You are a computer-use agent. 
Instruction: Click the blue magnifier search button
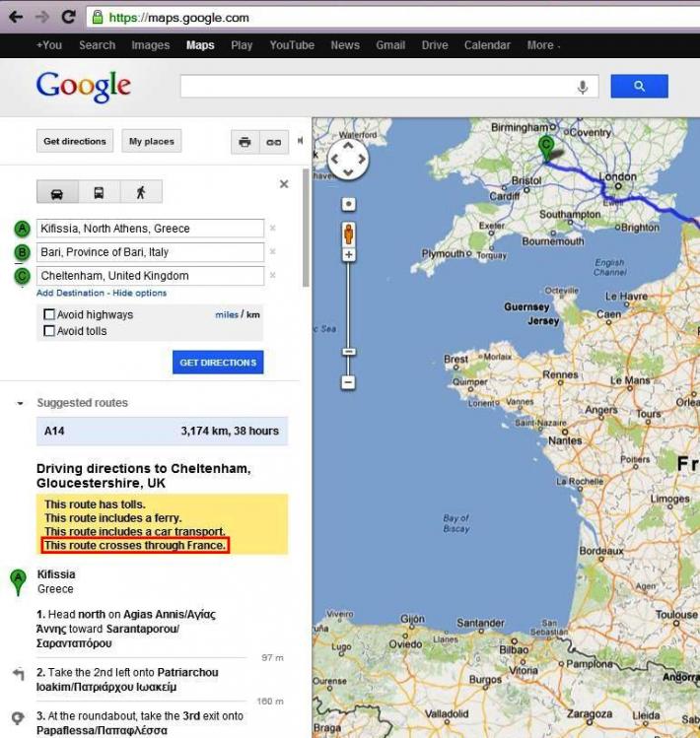coord(639,86)
